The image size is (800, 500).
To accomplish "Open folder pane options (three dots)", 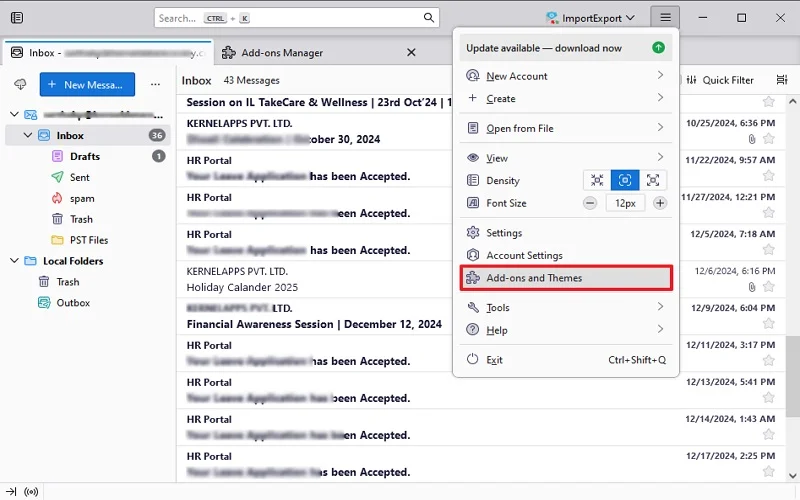I will coord(156,84).
